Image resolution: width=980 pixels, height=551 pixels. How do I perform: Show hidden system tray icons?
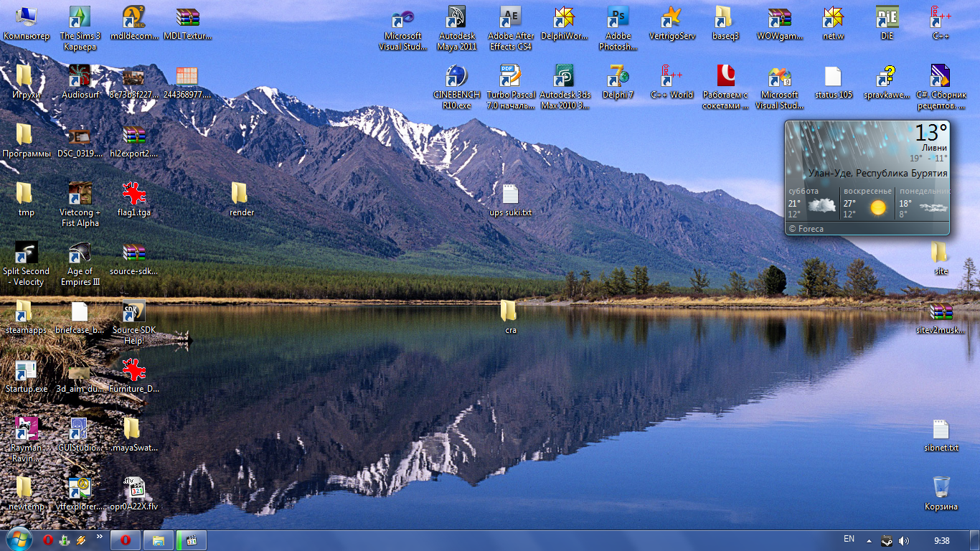pos(870,540)
